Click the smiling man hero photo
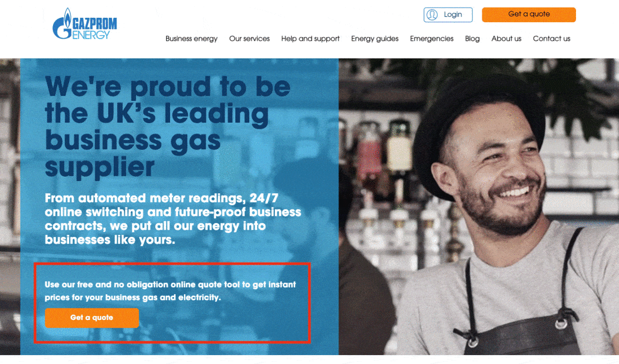 coord(478,206)
